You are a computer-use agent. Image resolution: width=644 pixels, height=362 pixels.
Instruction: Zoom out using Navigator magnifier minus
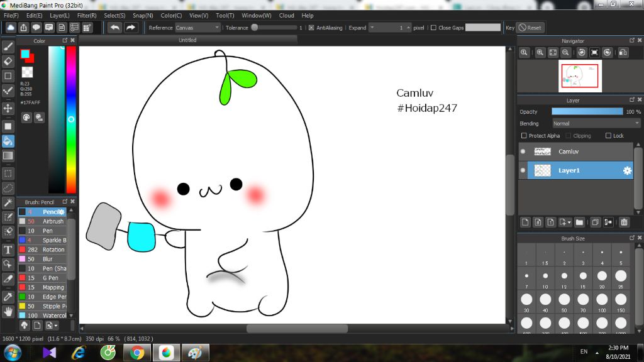click(x=565, y=53)
